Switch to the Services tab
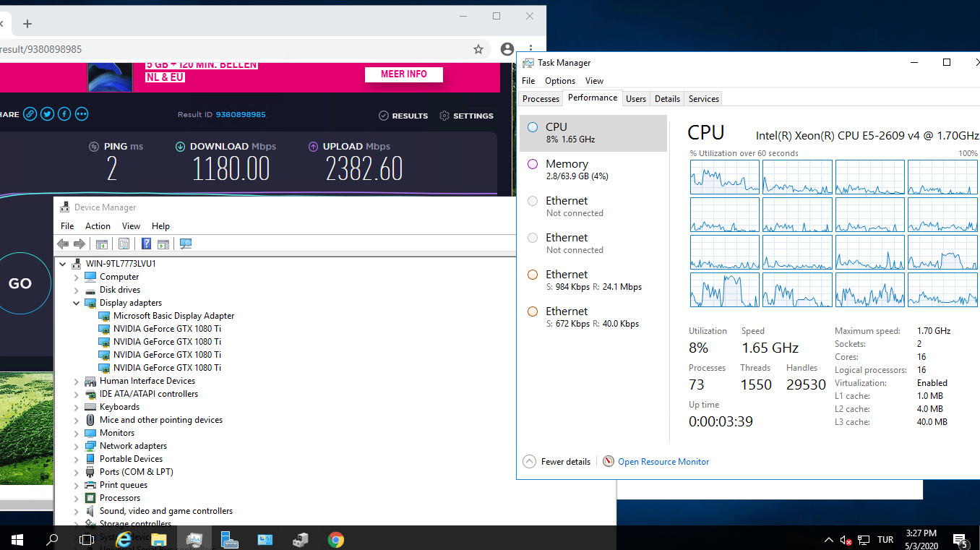Image resolution: width=980 pixels, height=550 pixels. pyautogui.click(x=704, y=99)
